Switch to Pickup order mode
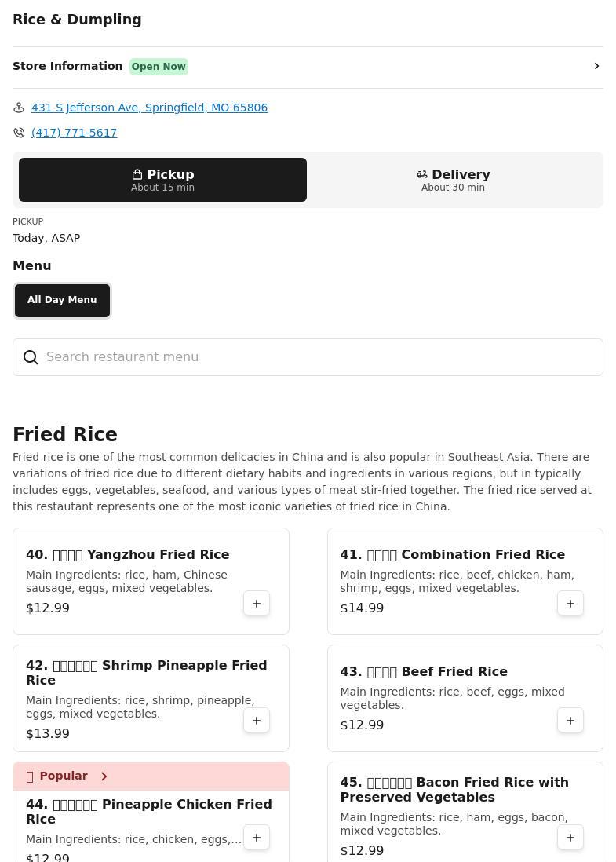 162,180
